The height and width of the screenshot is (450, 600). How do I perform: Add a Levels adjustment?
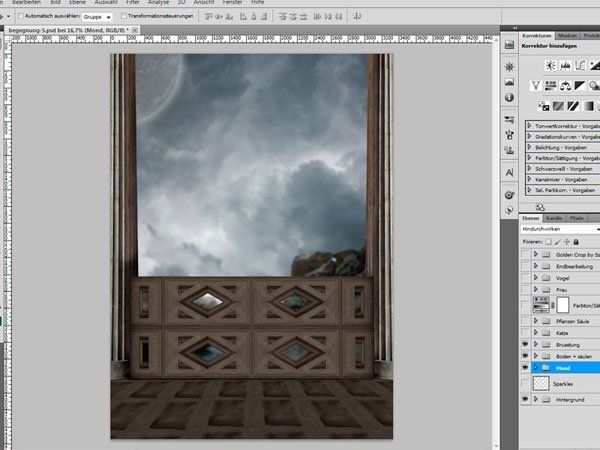point(565,65)
